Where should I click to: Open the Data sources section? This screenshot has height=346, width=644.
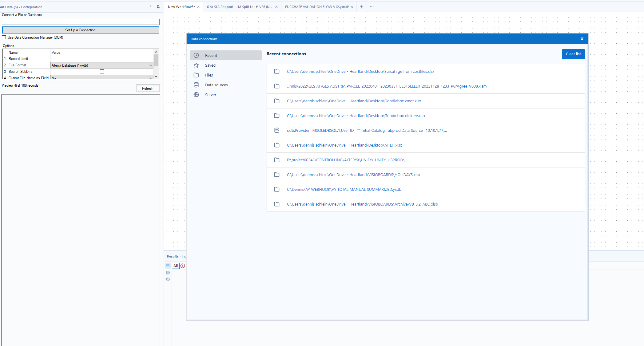[x=216, y=85]
